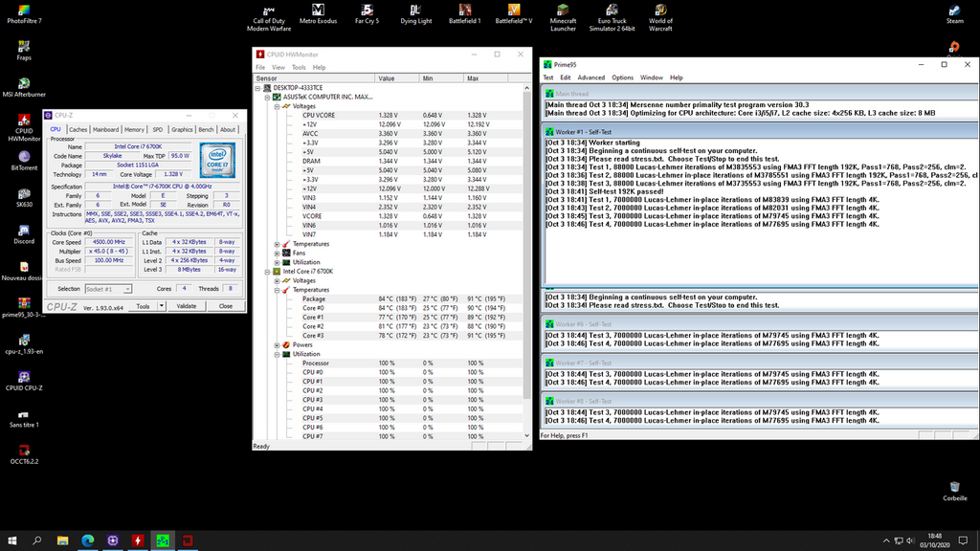Open Prime95 Options menu
The image size is (980, 551).
click(622, 78)
